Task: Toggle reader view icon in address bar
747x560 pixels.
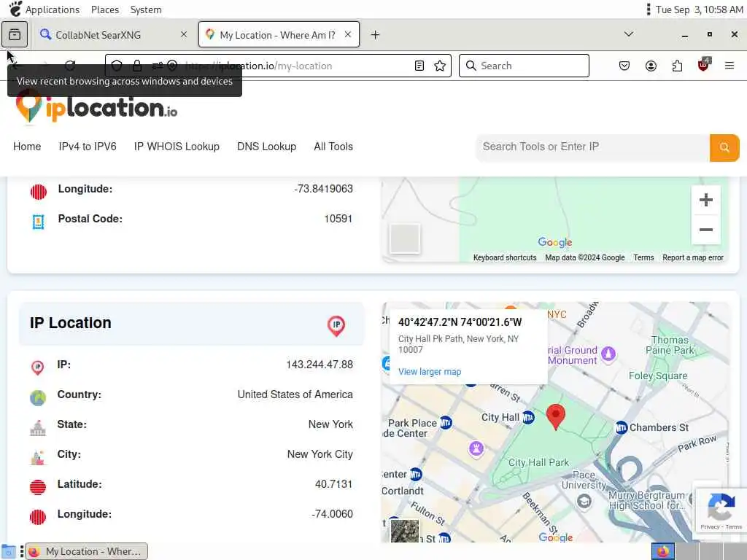Action: point(419,66)
